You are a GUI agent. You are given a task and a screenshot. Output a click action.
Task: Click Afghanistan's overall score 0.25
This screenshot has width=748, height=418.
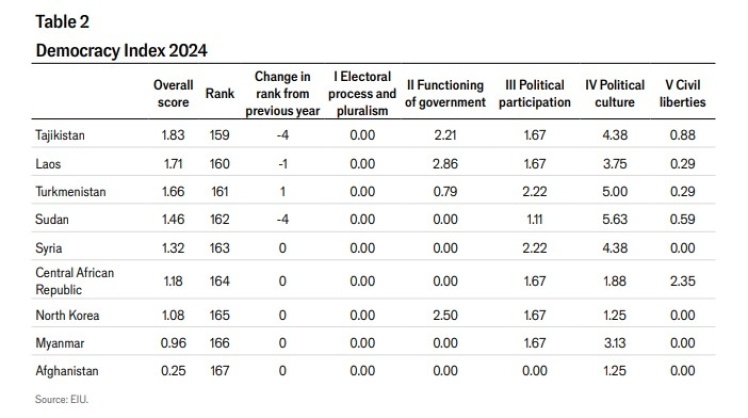[x=173, y=370]
